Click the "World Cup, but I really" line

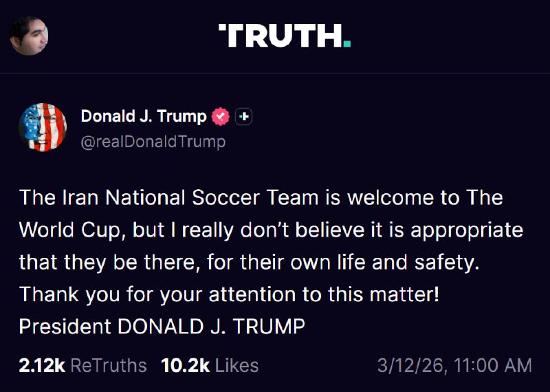tap(271, 230)
